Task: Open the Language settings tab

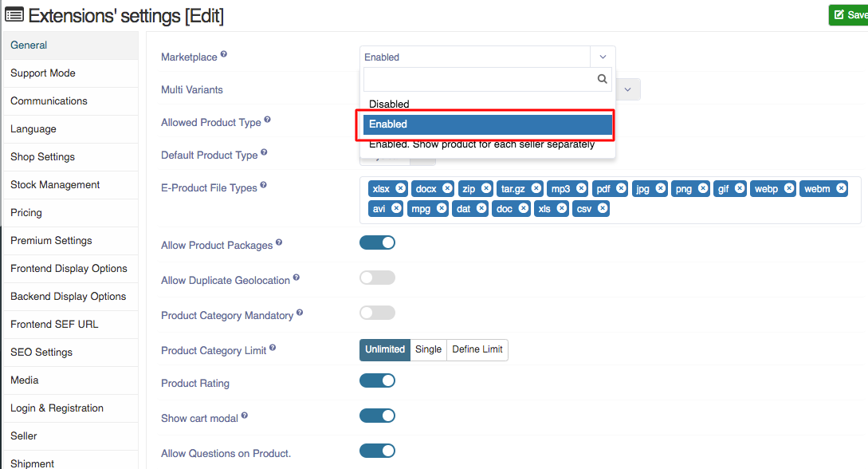Action: [71, 129]
